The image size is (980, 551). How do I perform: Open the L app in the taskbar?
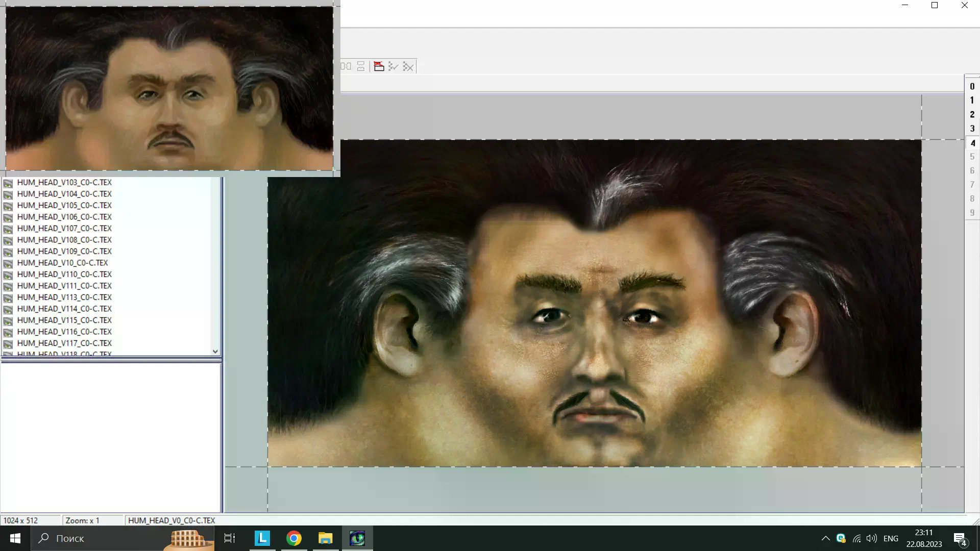pyautogui.click(x=262, y=538)
